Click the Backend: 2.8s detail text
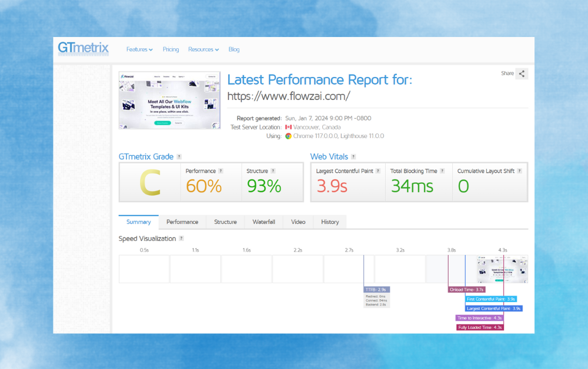Image resolution: width=588 pixels, height=369 pixels. tap(376, 304)
